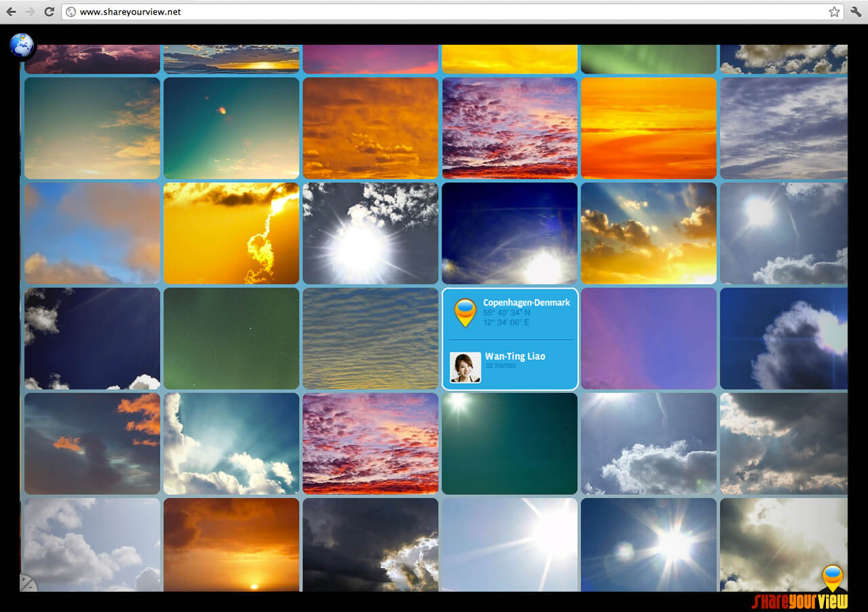Open the white cumulus with teal sunrays photo

point(231,443)
